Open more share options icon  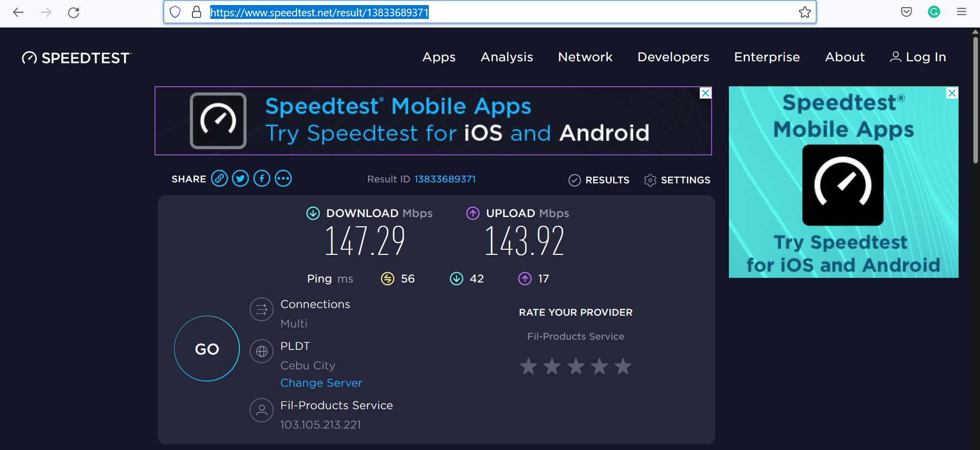coord(283,178)
